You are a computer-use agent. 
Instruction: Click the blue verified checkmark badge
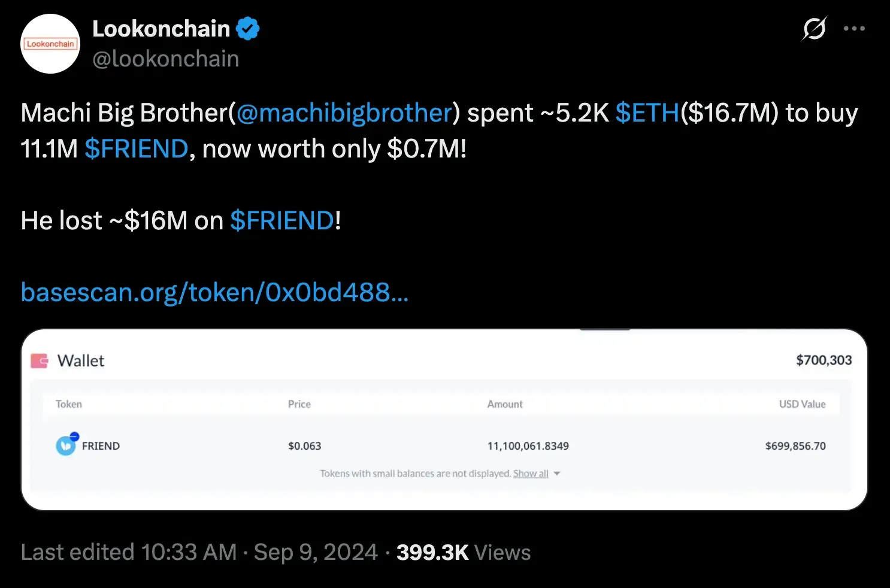coord(247,28)
